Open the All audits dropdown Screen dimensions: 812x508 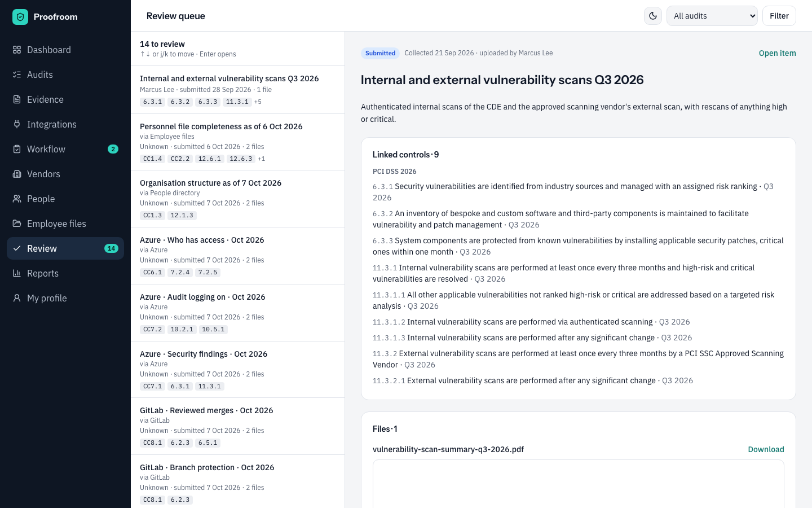pyautogui.click(x=712, y=16)
